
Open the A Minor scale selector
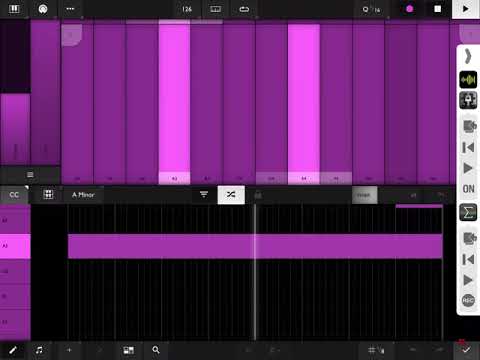(x=83, y=195)
